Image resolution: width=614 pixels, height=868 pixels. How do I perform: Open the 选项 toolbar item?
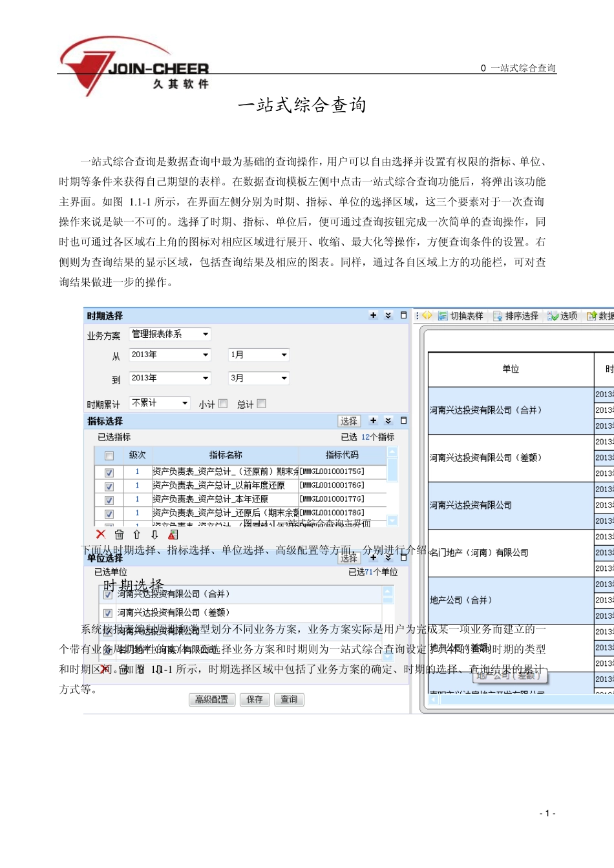[562, 315]
